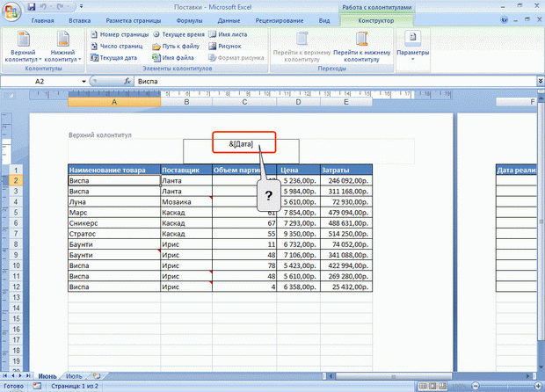Screen dimensions: 545x392
Task: Click the fx insert function icon
Action: (127, 82)
